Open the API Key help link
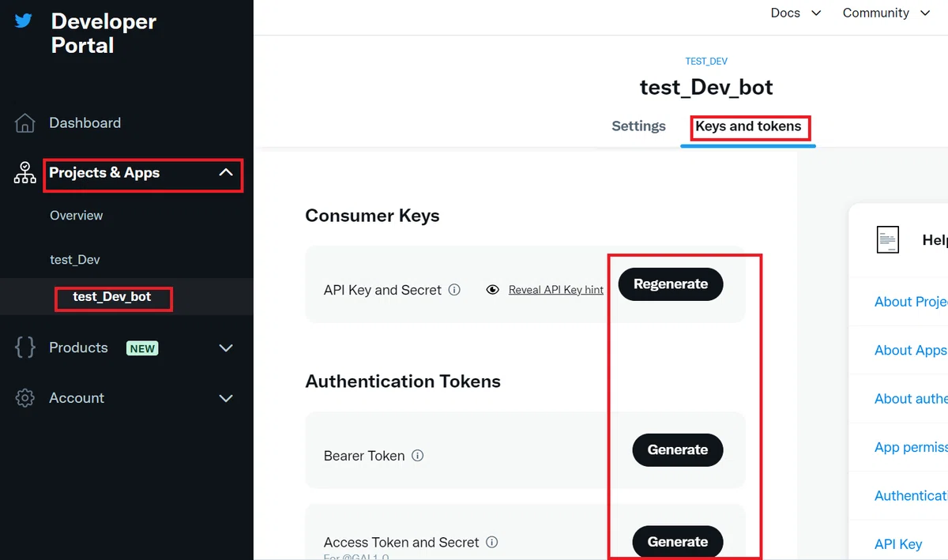The height and width of the screenshot is (560, 948). click(898, 544)
